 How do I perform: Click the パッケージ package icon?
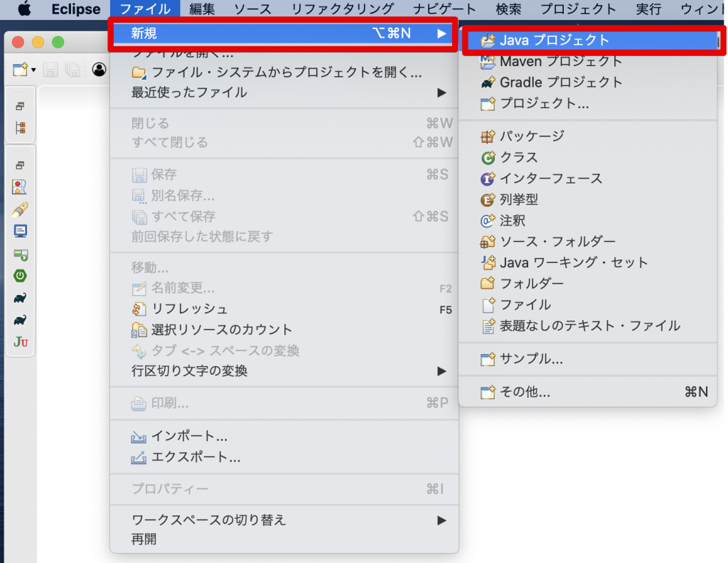coord(488,136)
